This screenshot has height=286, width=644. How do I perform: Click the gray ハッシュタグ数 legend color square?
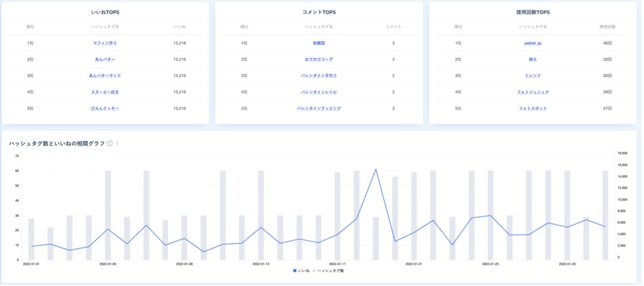[x=314, y=271]
